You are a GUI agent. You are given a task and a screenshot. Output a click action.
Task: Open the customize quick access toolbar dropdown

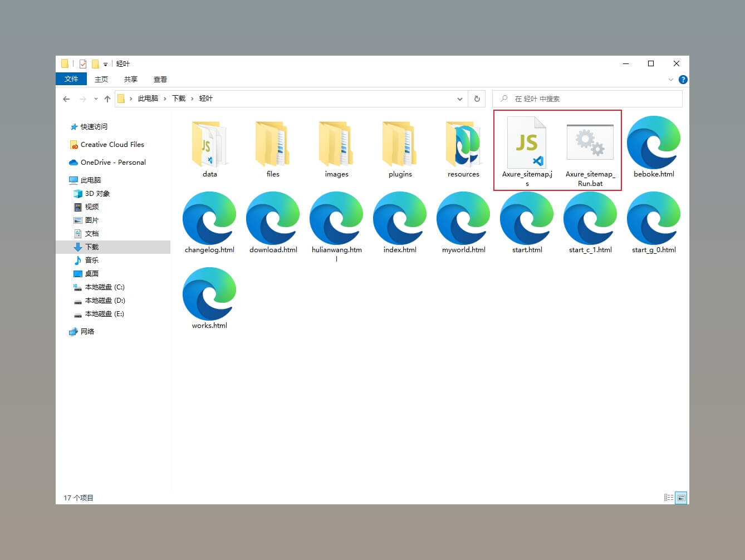[105, 64]
